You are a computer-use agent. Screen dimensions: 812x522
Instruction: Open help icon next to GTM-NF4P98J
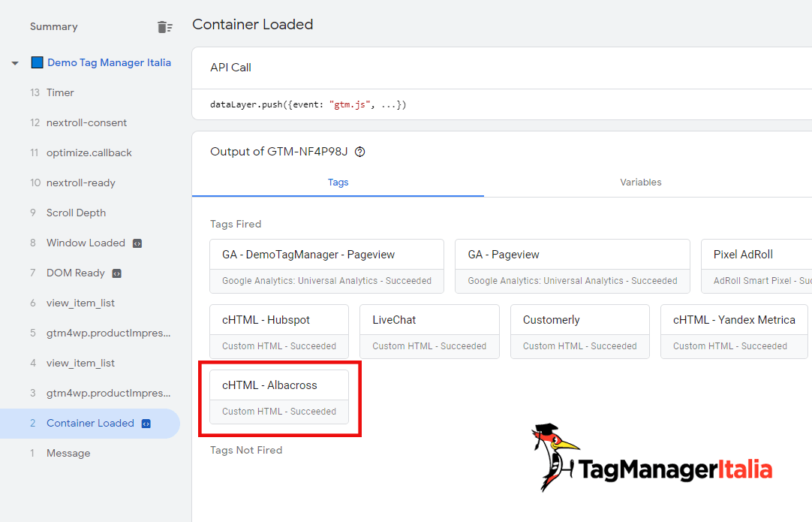point(360,152)
